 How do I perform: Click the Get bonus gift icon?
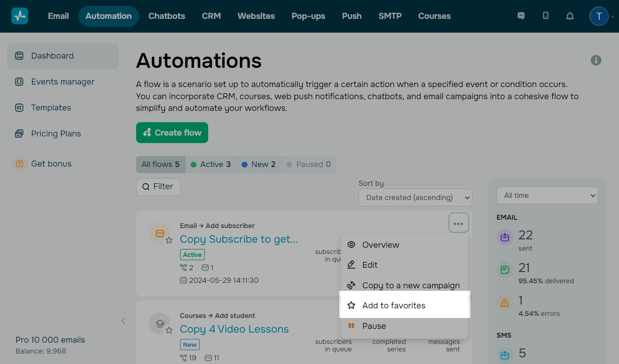20,164
